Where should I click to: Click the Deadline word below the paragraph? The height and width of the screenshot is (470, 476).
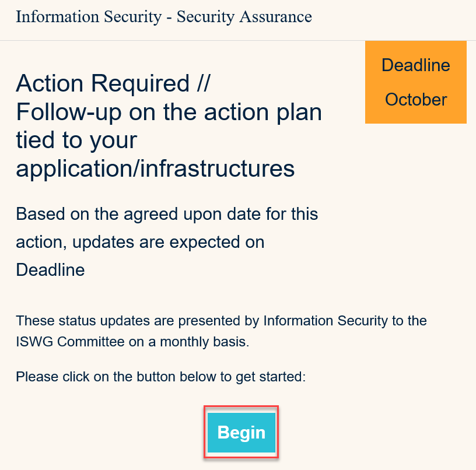50,270
